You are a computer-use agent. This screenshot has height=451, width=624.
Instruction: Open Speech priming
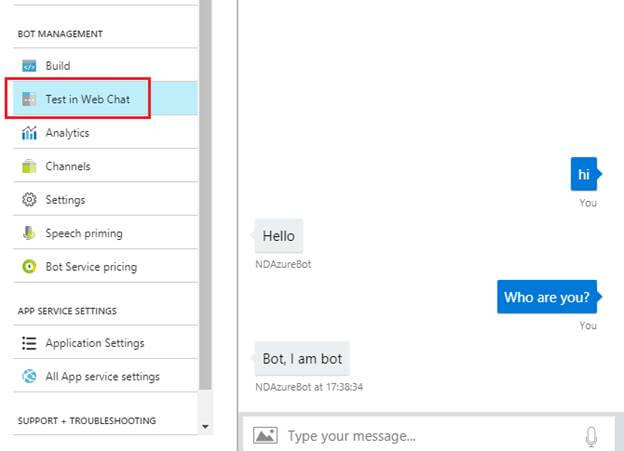(x=105, y=233)
